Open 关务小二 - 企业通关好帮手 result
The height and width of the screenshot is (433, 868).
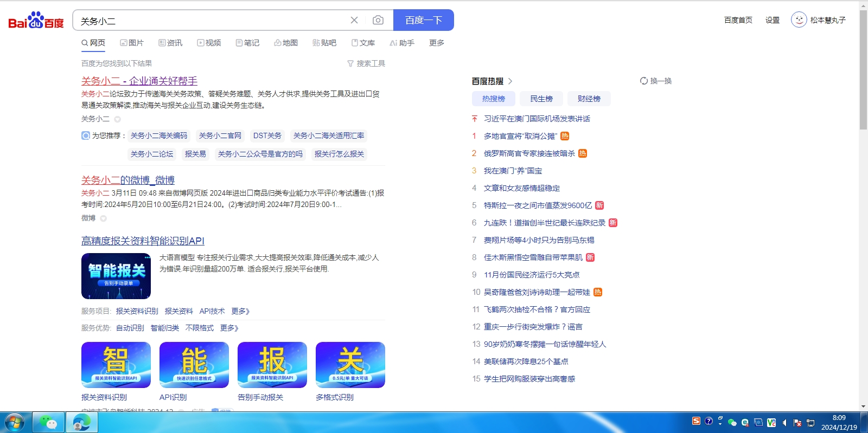pyautogui.click(x=139, y=81)
